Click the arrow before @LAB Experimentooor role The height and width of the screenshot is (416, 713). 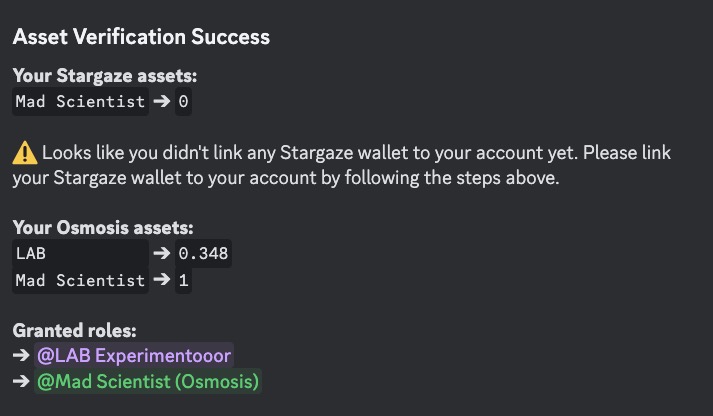(22, 356)
